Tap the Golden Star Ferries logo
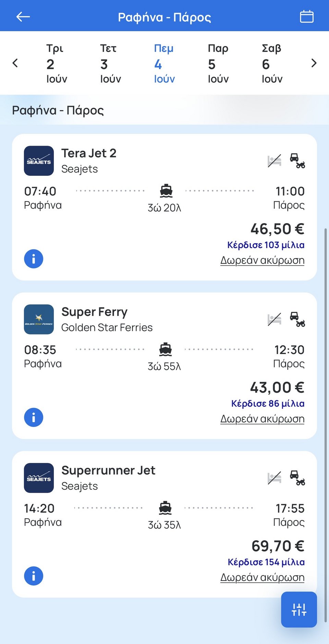 tap(39, 319)
